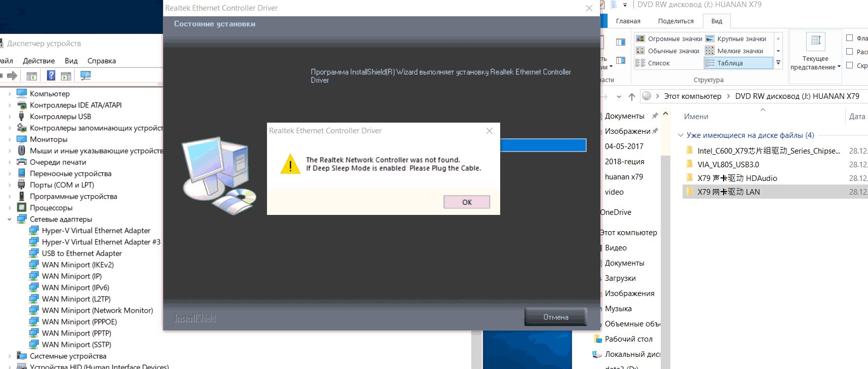Expand the Порты (COM и LPT) node

9,185
